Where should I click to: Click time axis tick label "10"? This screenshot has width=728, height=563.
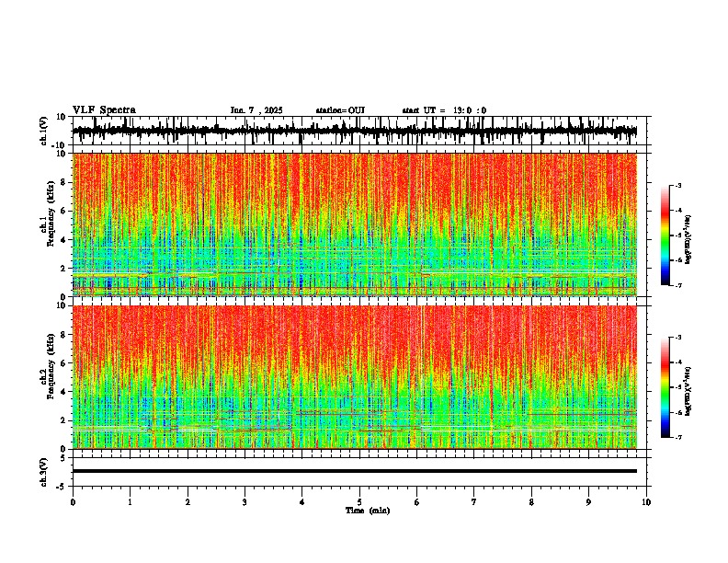pos(646,502)
